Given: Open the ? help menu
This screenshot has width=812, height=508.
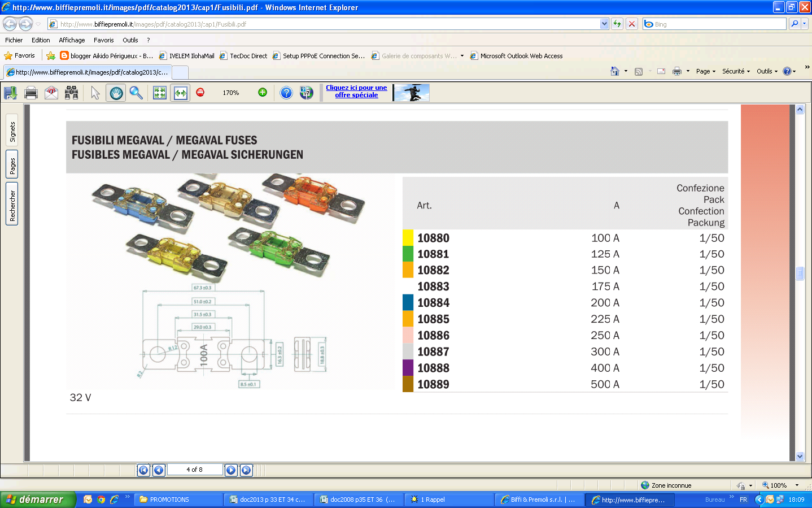Looking at the screenshot, I should click(x=149, y=40).
